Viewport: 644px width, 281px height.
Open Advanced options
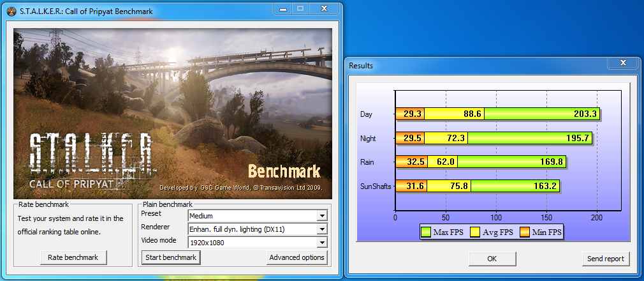(x=296, y=257)
